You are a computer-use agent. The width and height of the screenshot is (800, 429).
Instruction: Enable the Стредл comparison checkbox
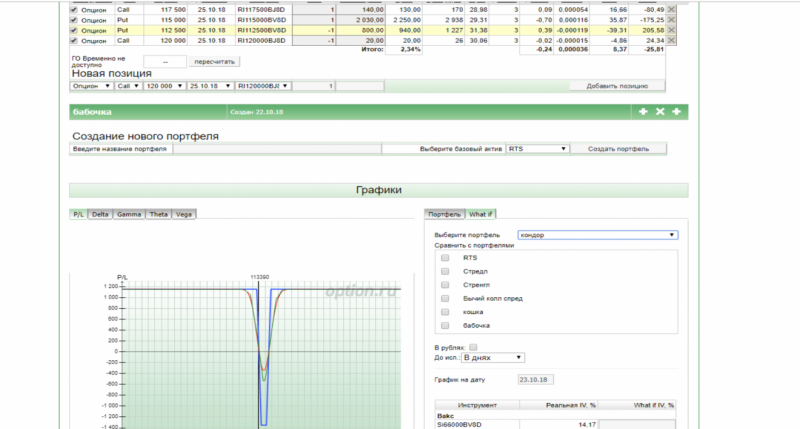pos(445,270)
